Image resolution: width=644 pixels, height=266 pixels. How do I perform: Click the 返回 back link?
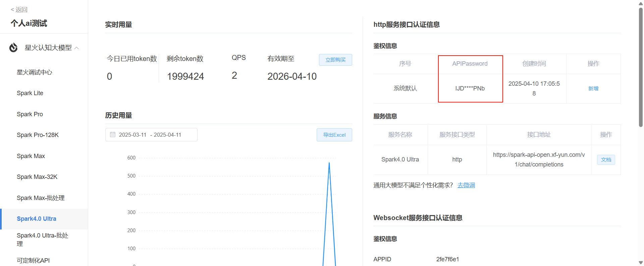tap(19, 10)
